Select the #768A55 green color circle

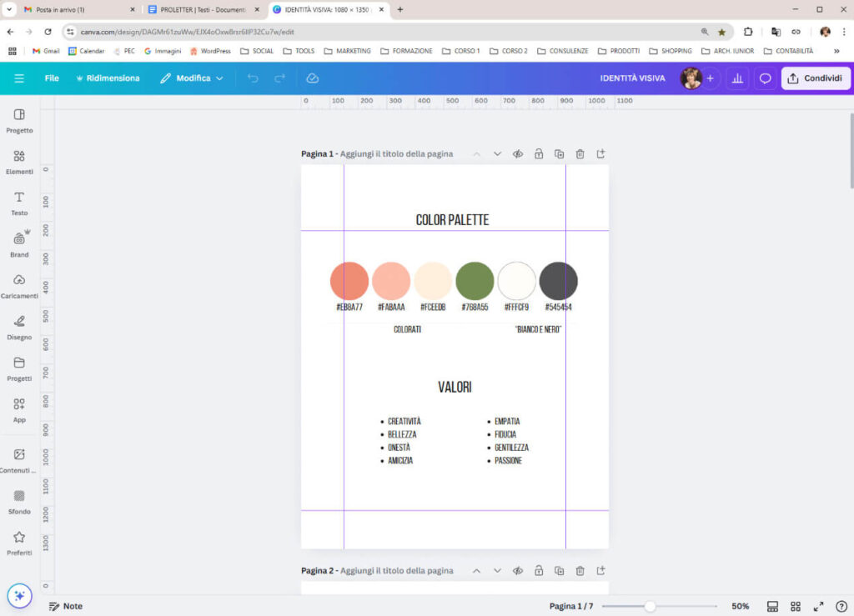[x=475, y=281]
